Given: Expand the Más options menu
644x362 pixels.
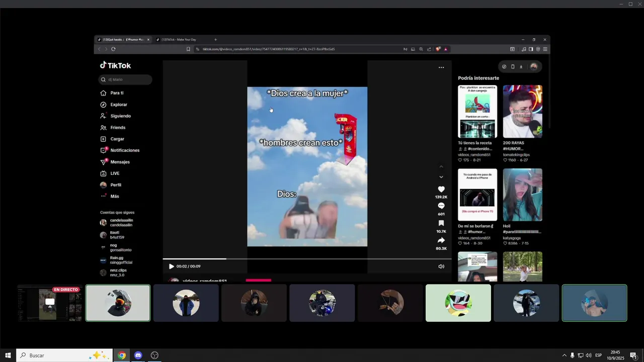Looking at the screenshot, I should pyautogui.click(x=110, y=197).
